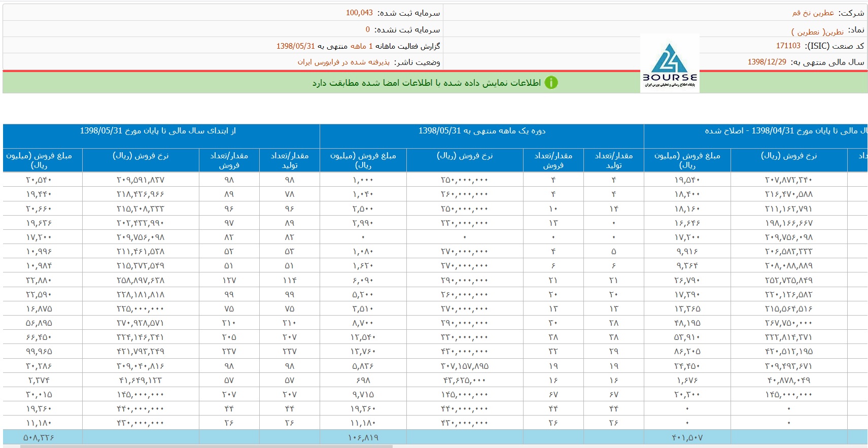This screenshot has width=868, height=448.
Task: Select registered capital value 100,043
Action: pyautogui.click(x=359, y=13)
